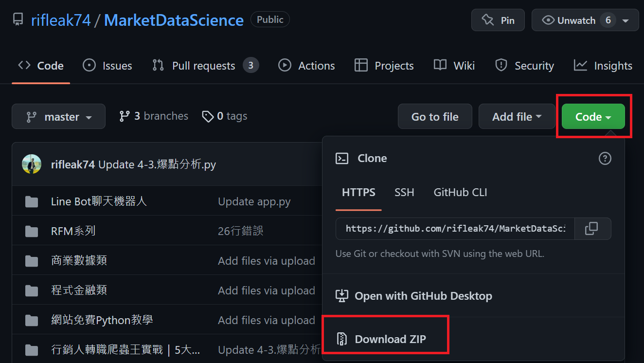The image size is (644, 363).
Task: Open the Line Bot聊天機器人 folder
Action: [99, 201]
